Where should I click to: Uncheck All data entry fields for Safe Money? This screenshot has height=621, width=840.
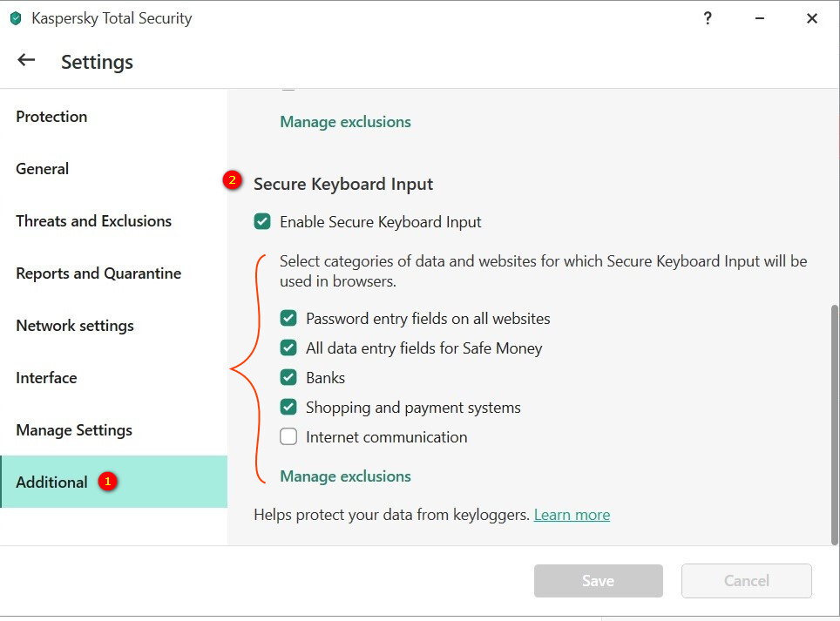click(288, 348)
